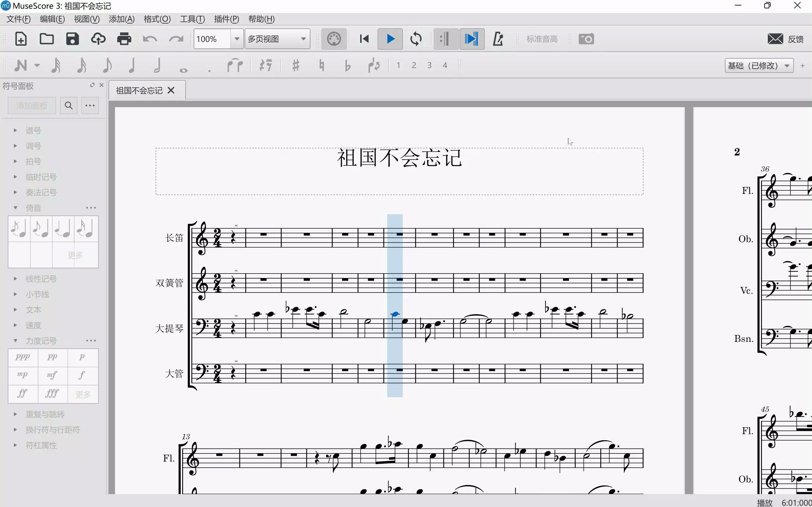Viewport: 812px width, 507px height.
Task: Open the feedback (反馈) envelope
Action: (775, 39)
